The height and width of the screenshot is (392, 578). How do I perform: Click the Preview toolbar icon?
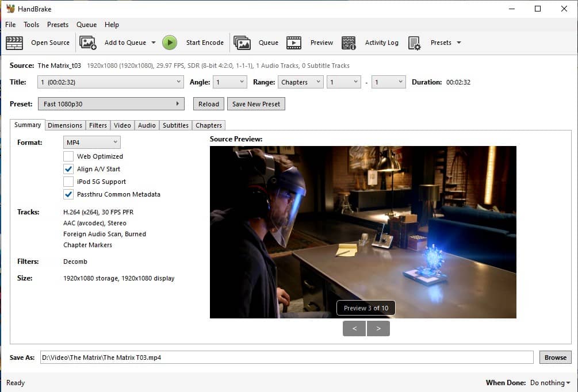[x=294, y=43]
